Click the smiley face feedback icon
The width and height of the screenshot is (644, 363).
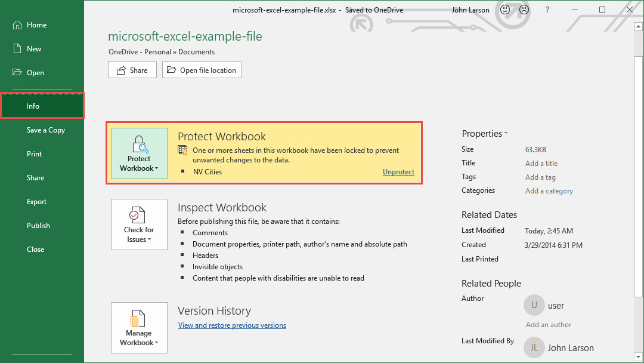(505, 10)
